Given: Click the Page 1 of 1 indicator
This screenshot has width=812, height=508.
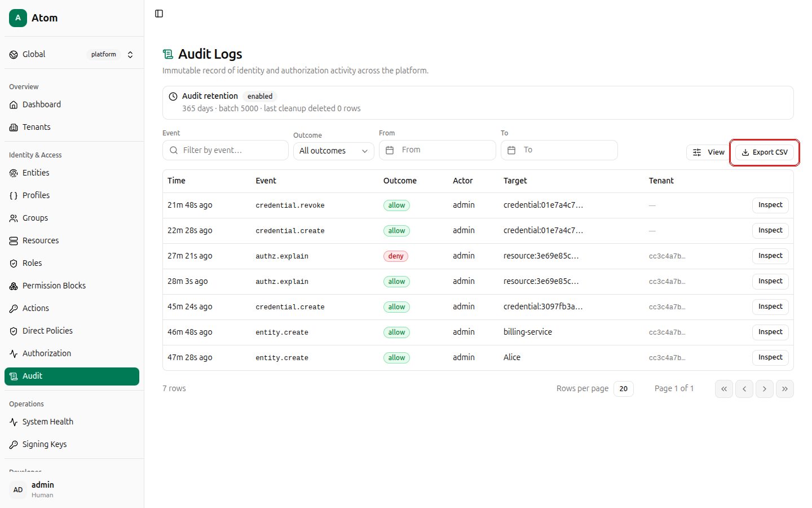Looking at the screenshot, I should click(x=674, y=388).
